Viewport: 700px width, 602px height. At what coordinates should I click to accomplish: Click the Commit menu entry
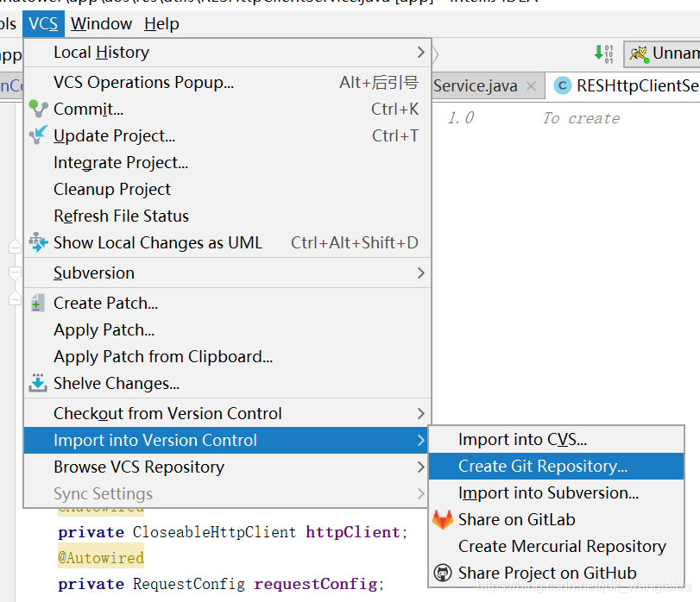click(x=227, y=109)
